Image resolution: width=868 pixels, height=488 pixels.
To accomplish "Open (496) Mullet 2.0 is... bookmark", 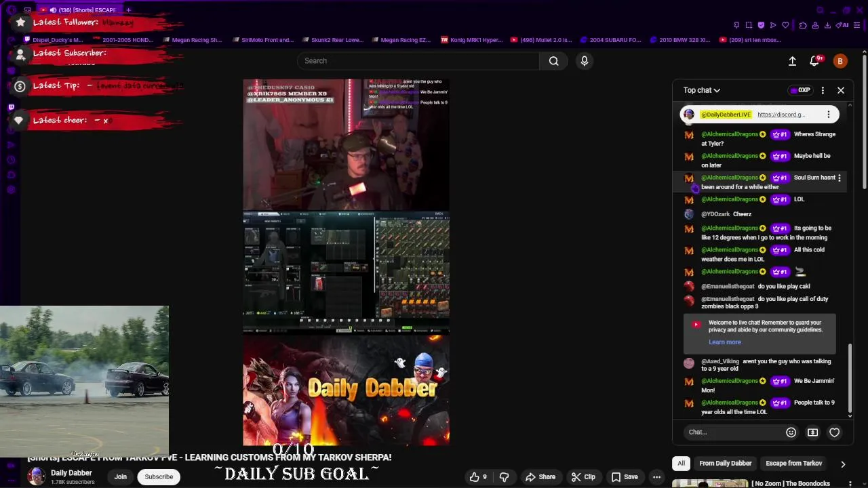I will (540, 40).
